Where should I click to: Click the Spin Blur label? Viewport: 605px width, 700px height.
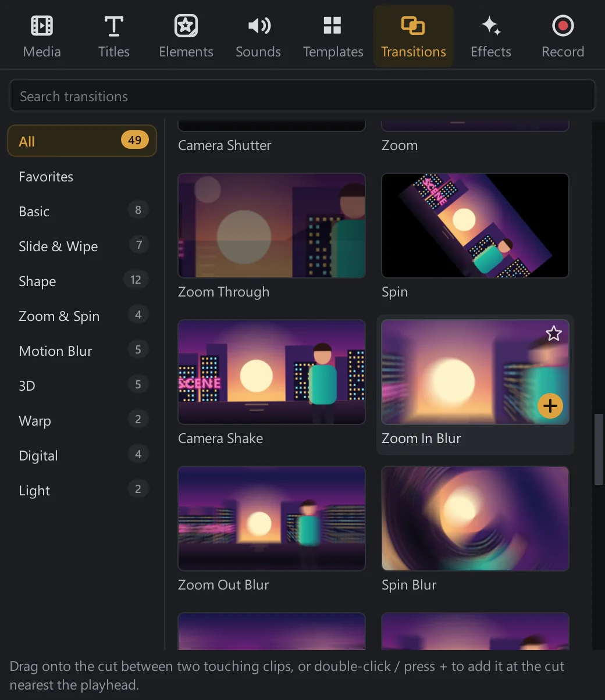pyautogui.click(x=409, y=585)
